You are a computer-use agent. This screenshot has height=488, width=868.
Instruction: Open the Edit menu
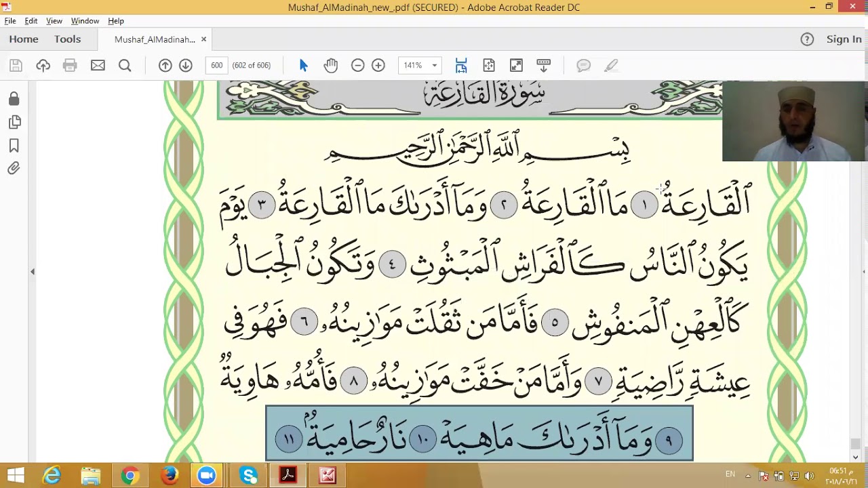coord(31,21)
